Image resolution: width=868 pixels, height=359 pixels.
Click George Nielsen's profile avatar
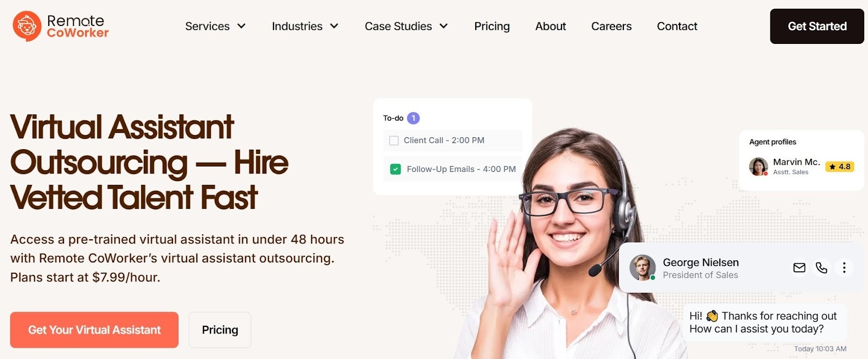(x=642, y=268)
